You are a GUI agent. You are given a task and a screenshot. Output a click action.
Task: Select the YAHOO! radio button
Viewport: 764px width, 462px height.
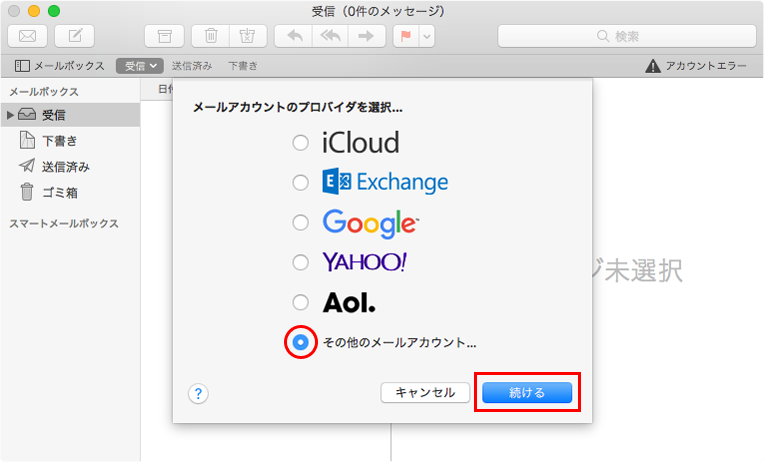click(x=301, y=263)
